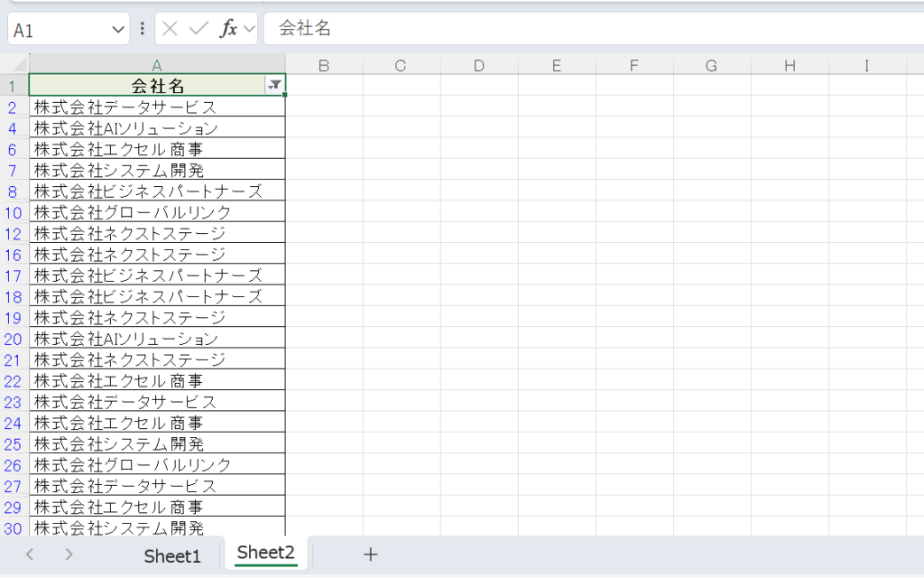The width and height of the screenshot is (924, 578).
Task: Click 株式会社ビジネスパートナーズ in row 18
Action: point(157,296)
